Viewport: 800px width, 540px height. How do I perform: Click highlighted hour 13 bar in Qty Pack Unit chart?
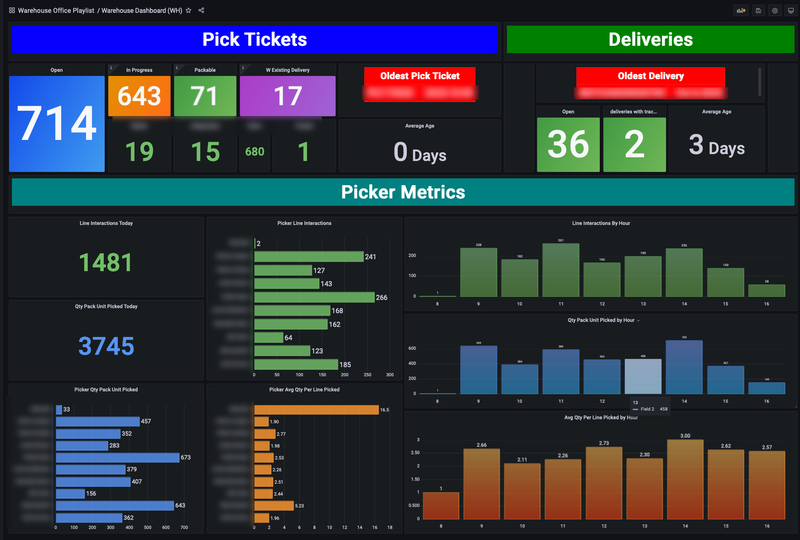[x=643, y=376]
